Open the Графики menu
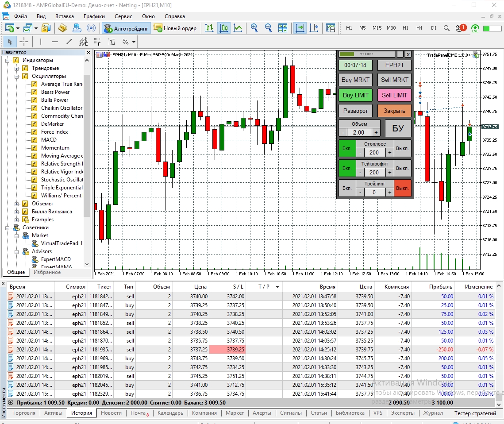This screenshot has width=504, height=424. pyautogui.click(x=94, y=16)
